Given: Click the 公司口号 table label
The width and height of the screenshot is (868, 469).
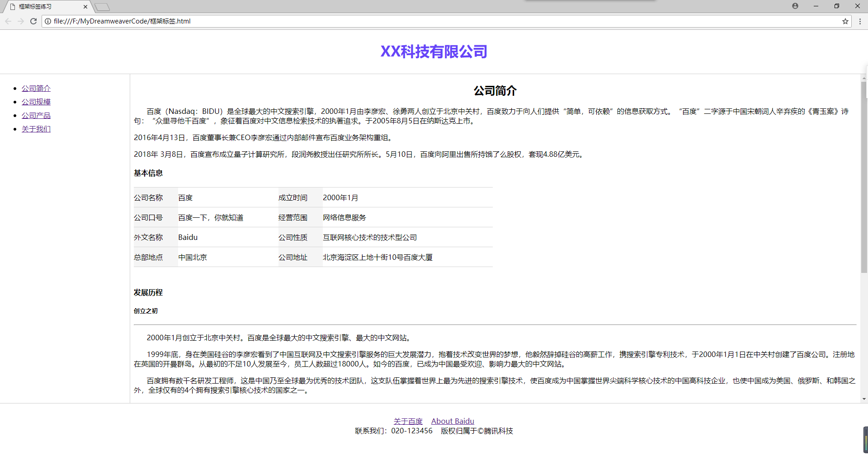Looking at the screenshot, I should [148, 218].
